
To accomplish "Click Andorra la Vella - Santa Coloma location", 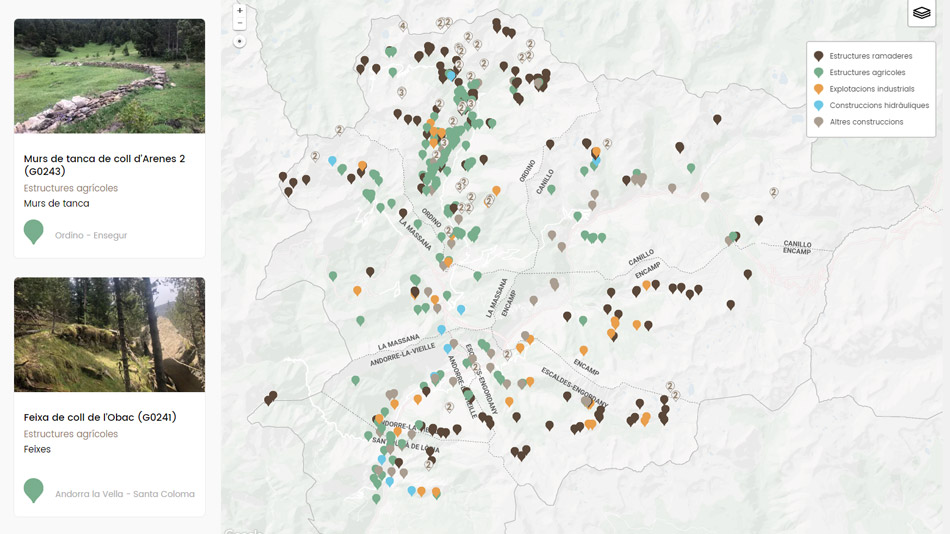I will [x=125, y=494].
